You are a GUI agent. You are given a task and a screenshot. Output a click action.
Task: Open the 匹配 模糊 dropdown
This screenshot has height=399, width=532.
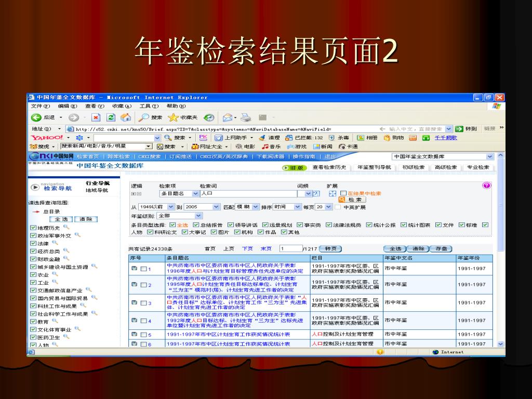tap(256, 207)
